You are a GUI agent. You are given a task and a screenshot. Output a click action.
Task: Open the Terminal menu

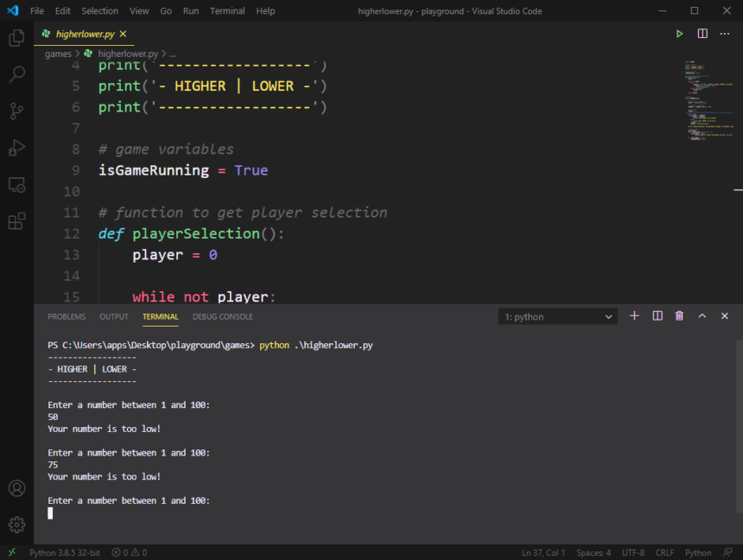pyautogui.click(x=227, y=10)
